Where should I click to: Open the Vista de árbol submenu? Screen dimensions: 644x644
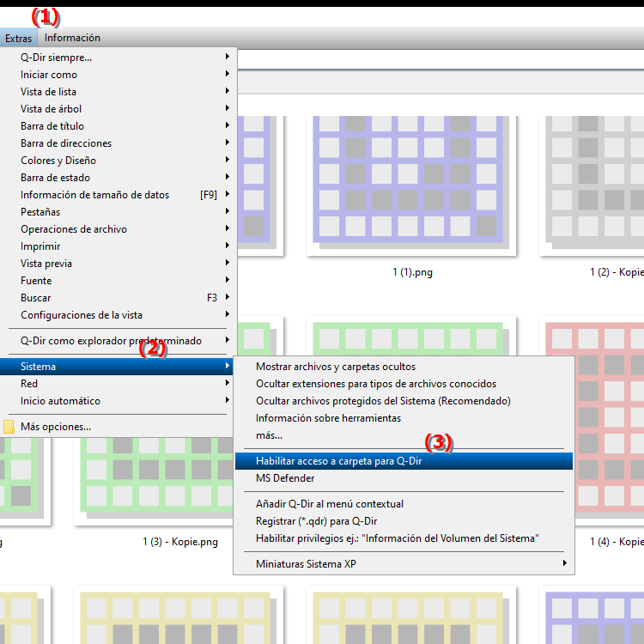[118, 109]
